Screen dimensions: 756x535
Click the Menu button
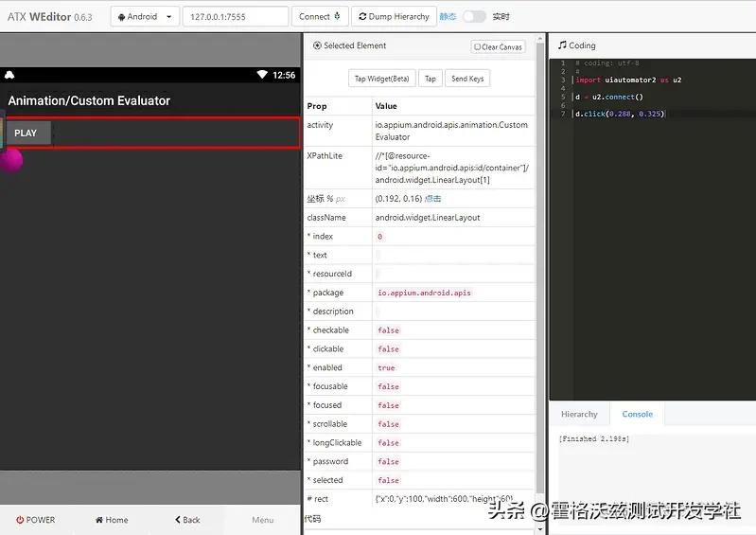263,520
